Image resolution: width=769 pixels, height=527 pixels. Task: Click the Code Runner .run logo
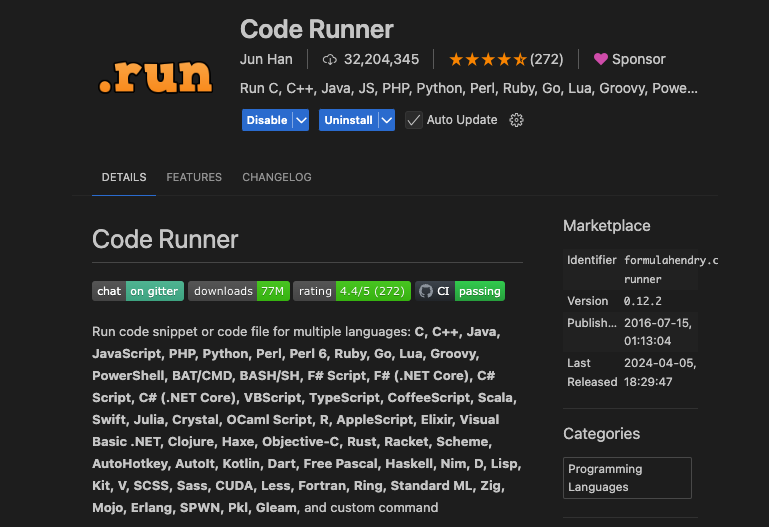[x=155, y=77]
